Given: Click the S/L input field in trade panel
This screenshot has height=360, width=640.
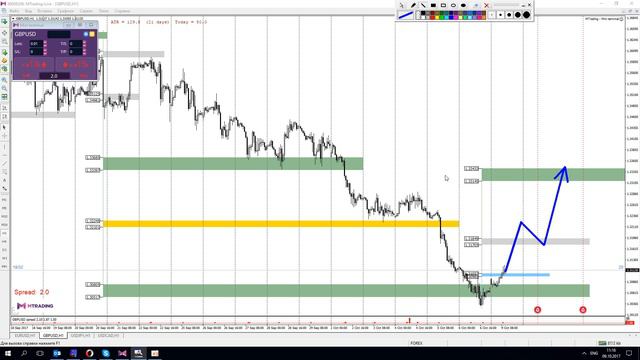Looking at the screenshot, I should (x=36, y=52).
